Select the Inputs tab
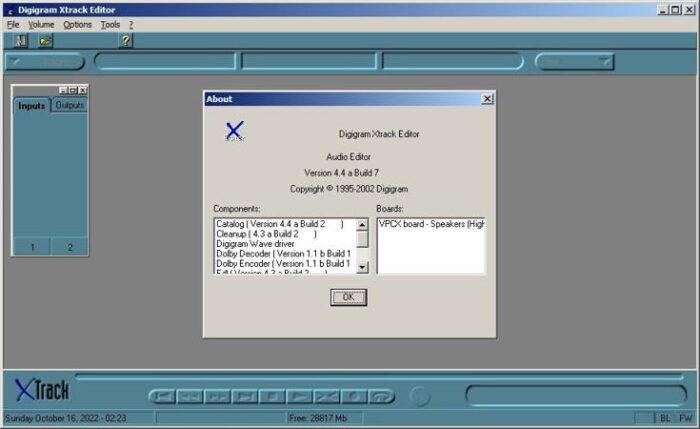700x429 pixels. [32, 105]
